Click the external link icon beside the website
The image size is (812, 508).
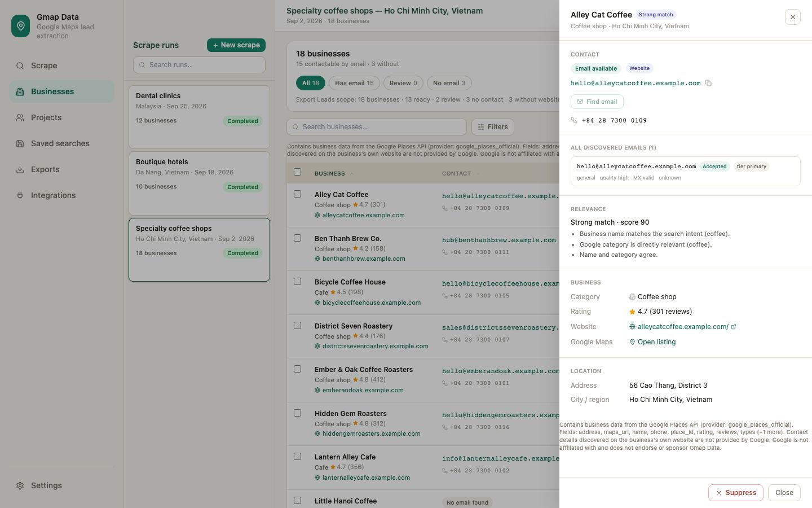coord(734,327)
